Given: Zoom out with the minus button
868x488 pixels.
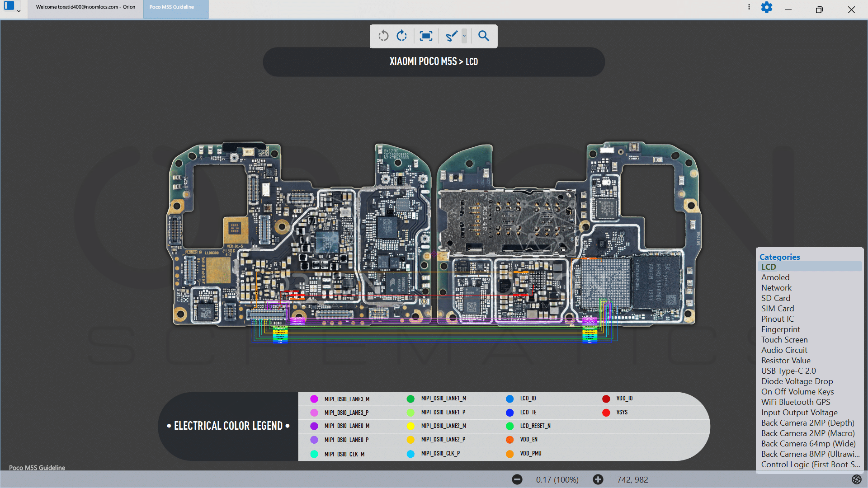Looking at the screenshot, I should click(517, 479).
